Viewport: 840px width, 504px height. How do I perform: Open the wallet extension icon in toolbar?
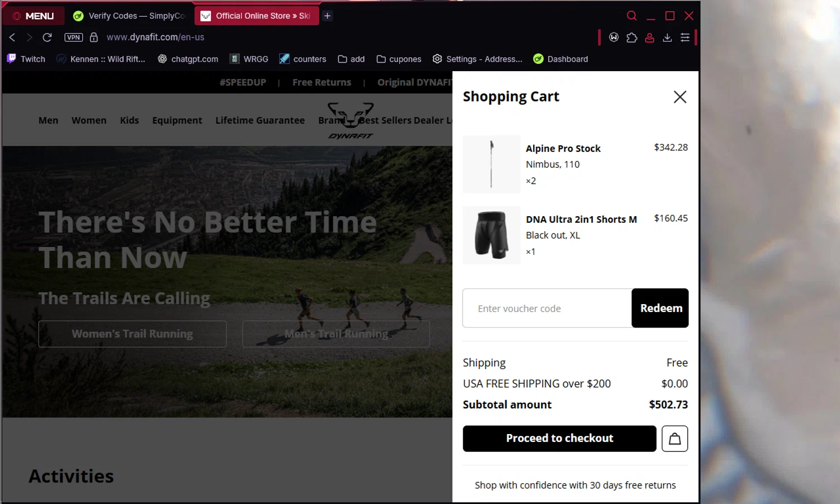pos(614,38)
